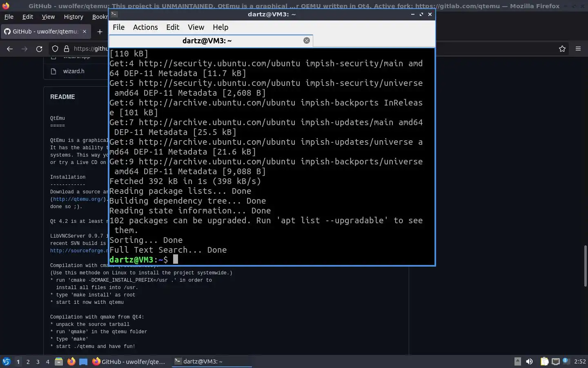Viewport: 588px width, 368px height.
Task: Open the terminal Edit menu
Action: 173,27
